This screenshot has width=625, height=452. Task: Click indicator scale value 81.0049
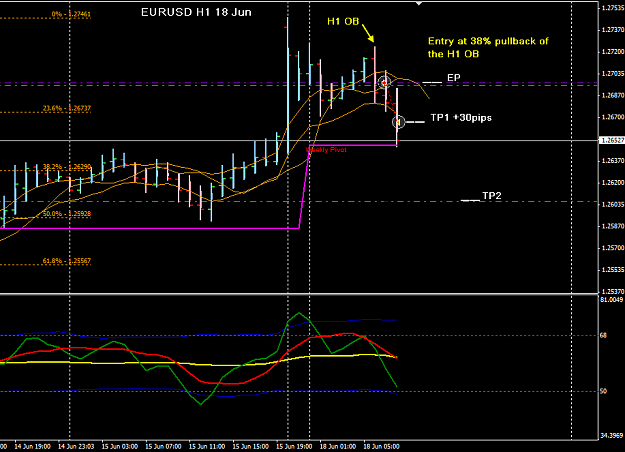[611, 300]
